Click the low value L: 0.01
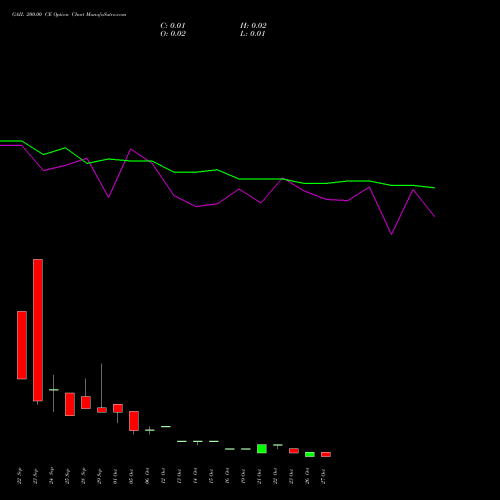 point(252,34)
